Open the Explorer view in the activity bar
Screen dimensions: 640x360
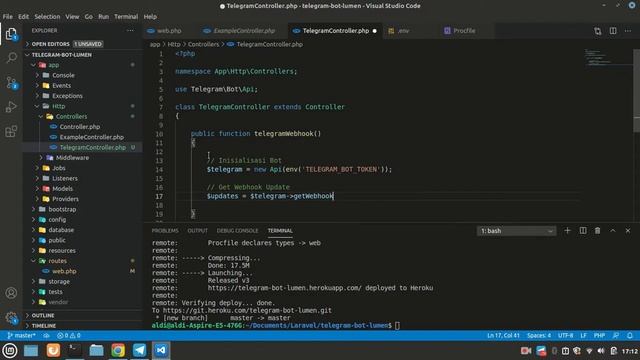pyautogui.click(x=11, y=34)
